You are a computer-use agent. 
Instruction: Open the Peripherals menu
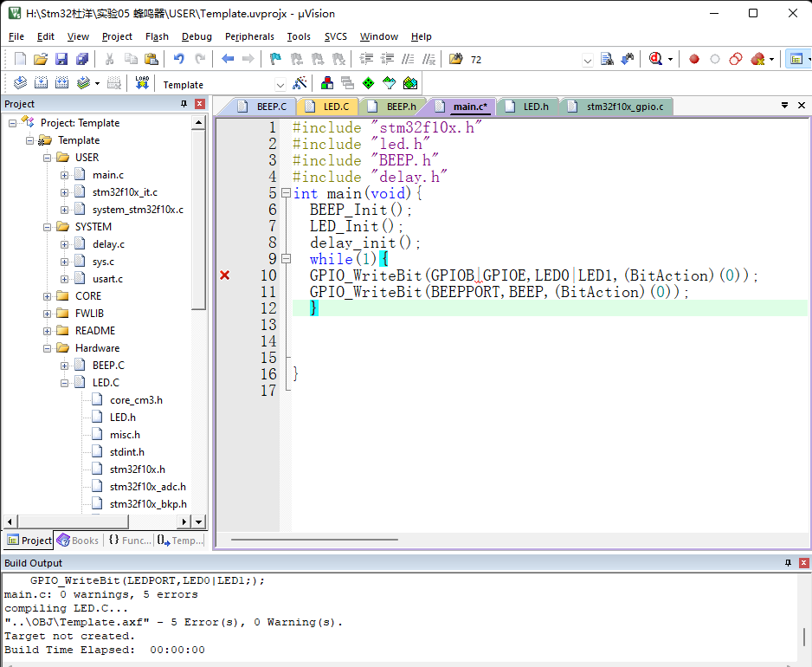[249, 36]
